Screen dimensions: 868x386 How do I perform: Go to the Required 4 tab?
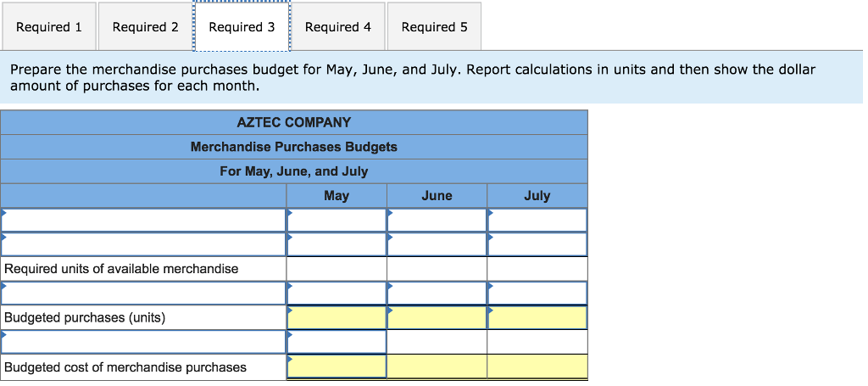click(x=337, y=26)
